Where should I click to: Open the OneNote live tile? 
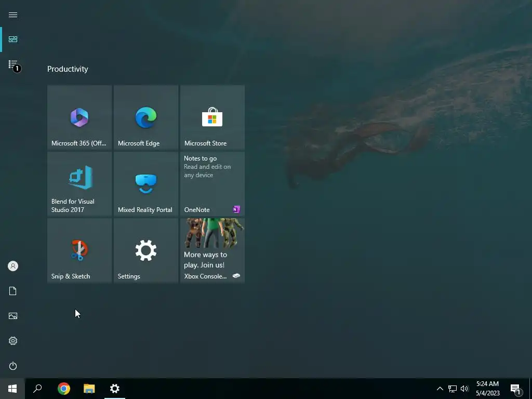[212, 184]
